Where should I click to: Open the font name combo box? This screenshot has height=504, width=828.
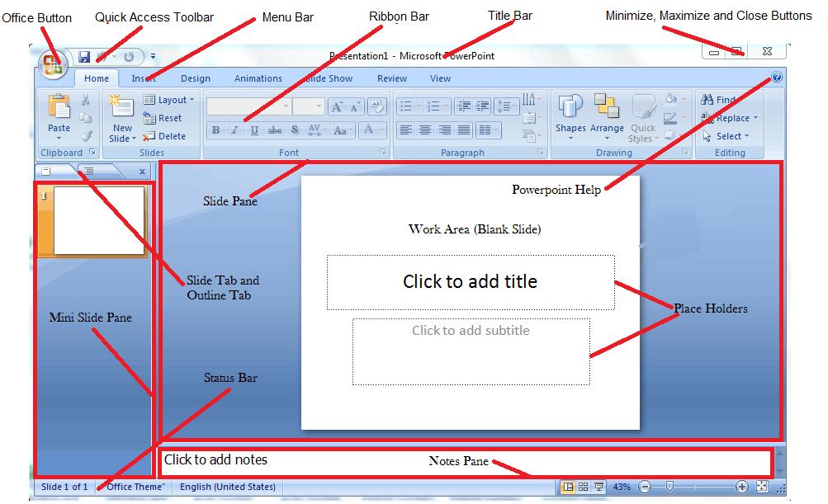pos(248,106)
